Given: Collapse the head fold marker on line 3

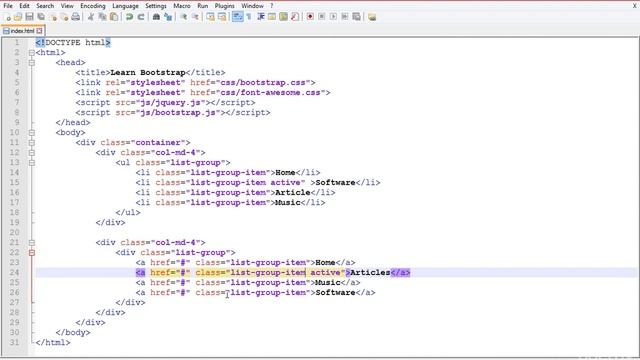Looking at the screenshot, I should [x=32, y=63].
